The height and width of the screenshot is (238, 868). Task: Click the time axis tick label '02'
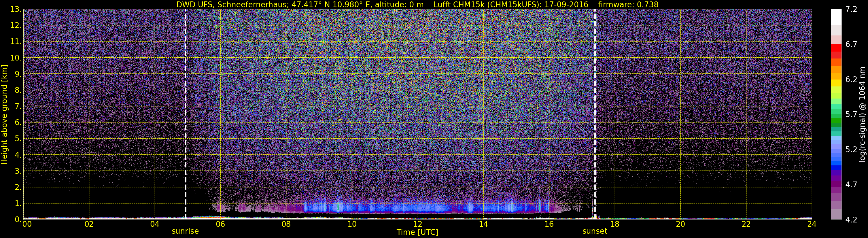tap(89, 224)
